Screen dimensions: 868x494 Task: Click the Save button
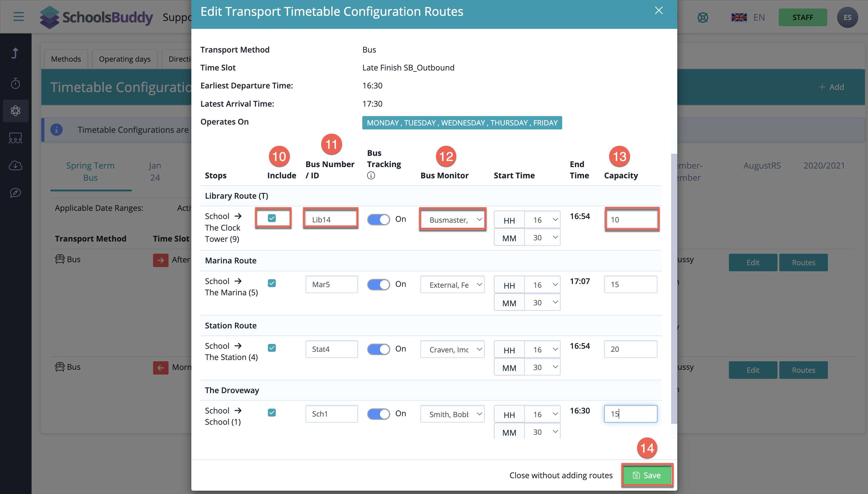point(647,475)
